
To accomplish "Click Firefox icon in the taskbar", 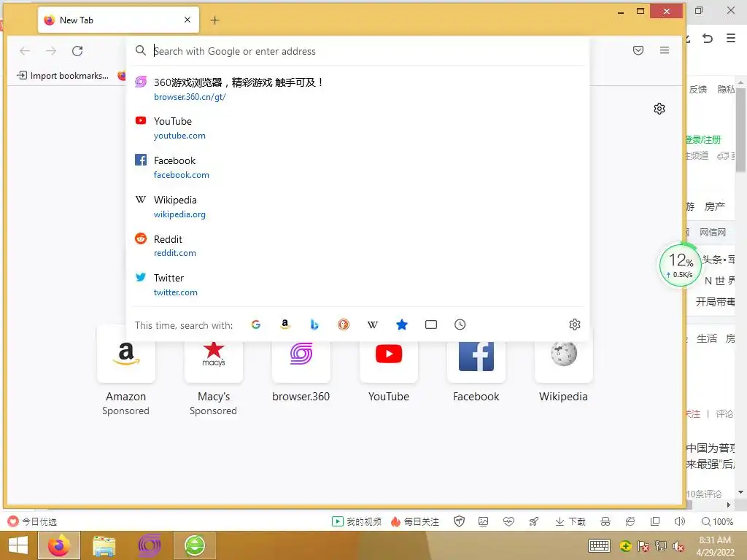I will pos(59,545).
